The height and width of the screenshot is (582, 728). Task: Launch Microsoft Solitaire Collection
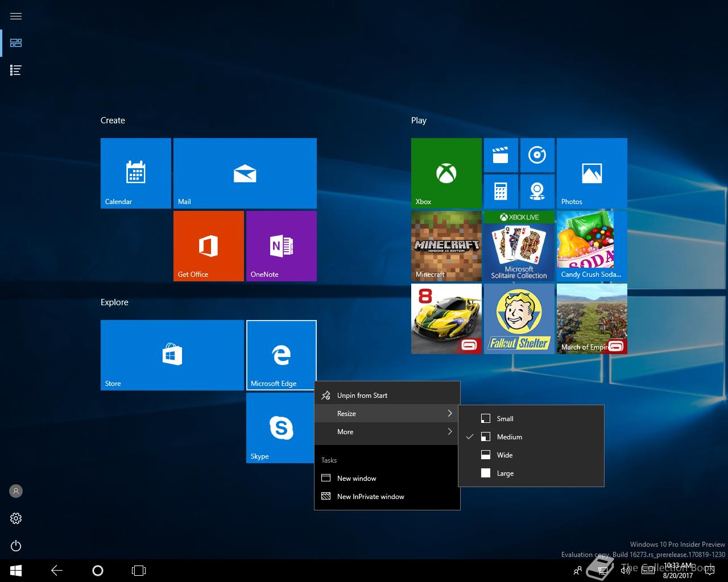pos(519,246)
